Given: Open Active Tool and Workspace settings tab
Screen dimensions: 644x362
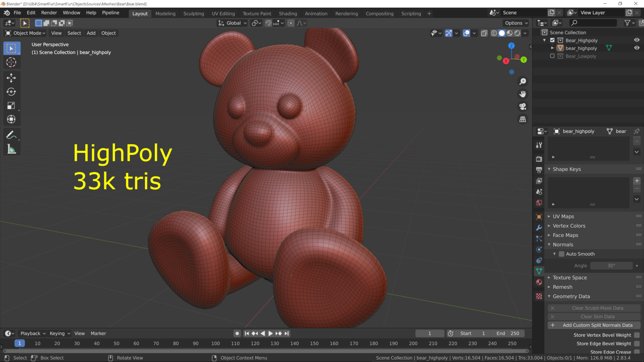Looking at the screenshot, I should point(539,145).
